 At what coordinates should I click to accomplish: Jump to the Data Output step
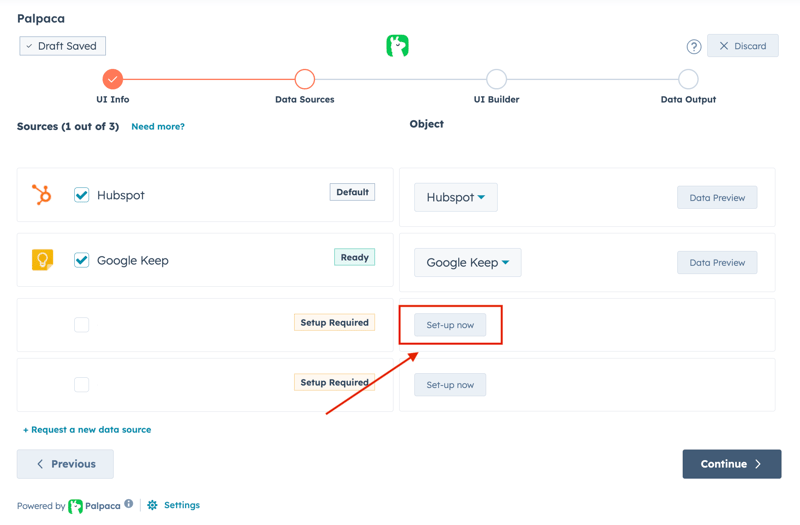click(x=688, y=79)
